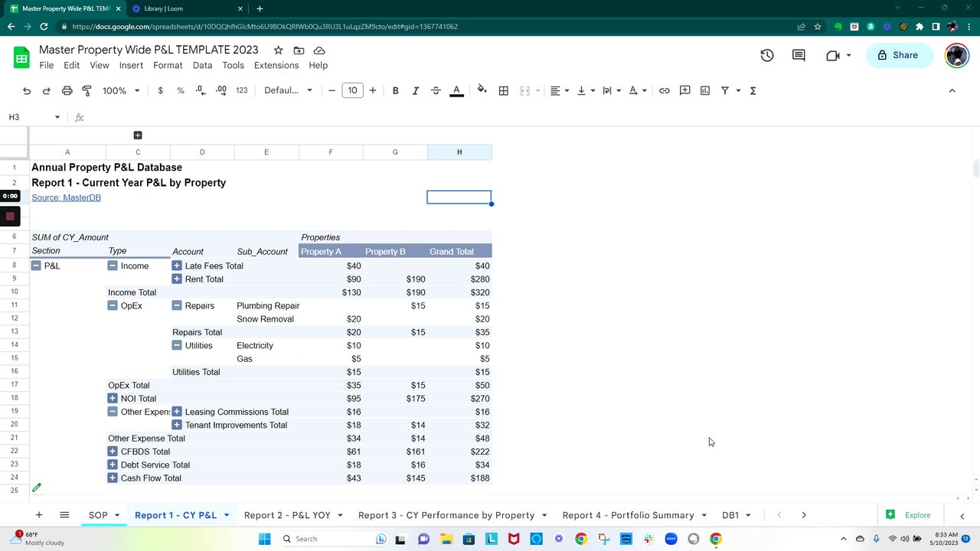Open the zoom 100% dropdown
This screenshot has width=980, height=551.
pos(121,90)
